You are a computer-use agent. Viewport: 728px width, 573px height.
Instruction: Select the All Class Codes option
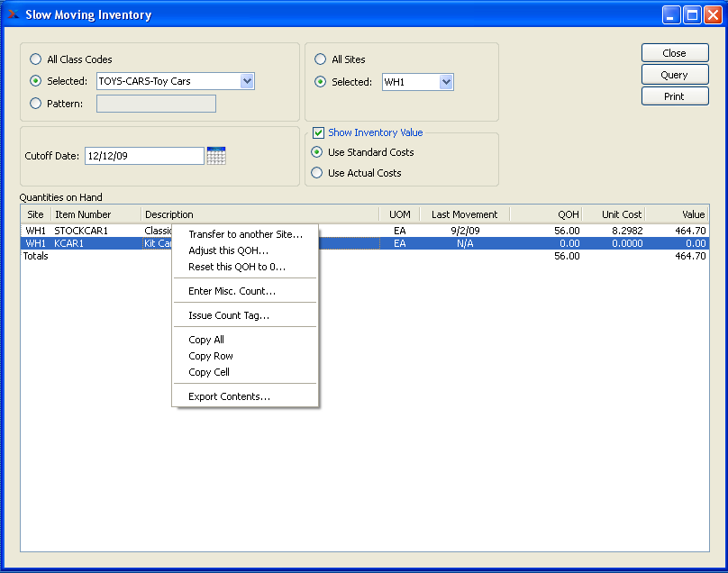(36, 59)
